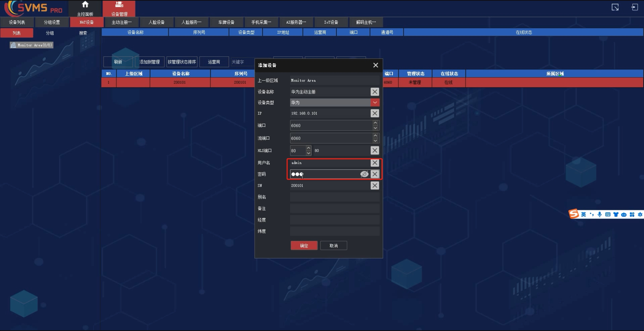Select Monitor Area in the device tree
The width and height of the screenshot is (644, 331).
[x=32, y=45]
